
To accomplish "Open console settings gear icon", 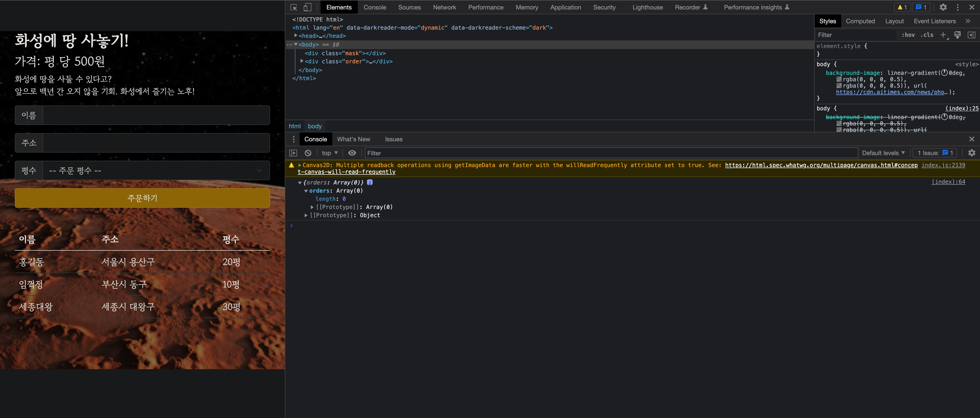I will click(x=972, y=153).
